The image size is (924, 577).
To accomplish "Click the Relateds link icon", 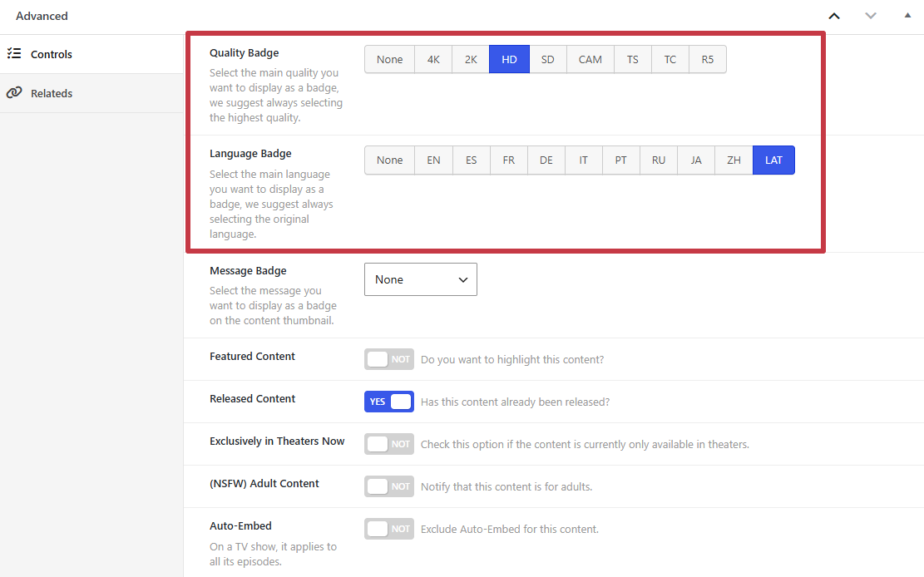I will (14, 92).
